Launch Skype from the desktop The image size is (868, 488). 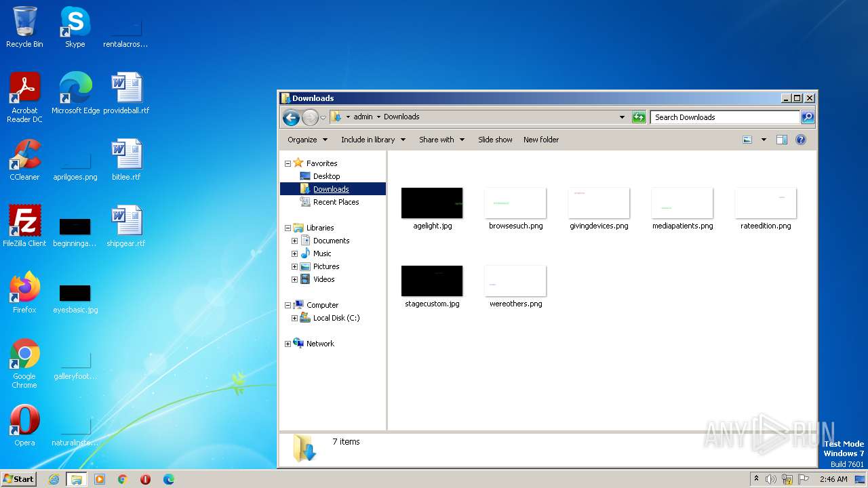(75, 27)
